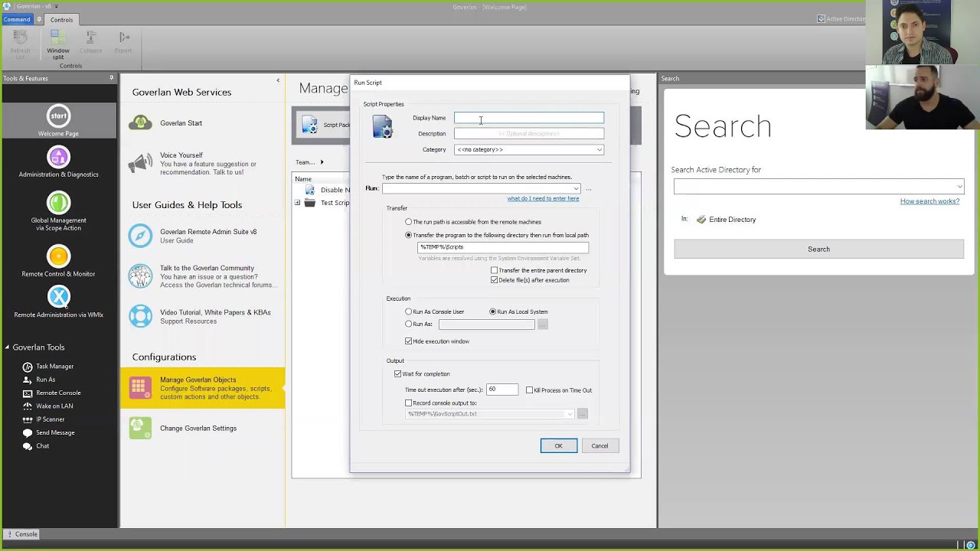The image size is (980, 551).
Task: Open 'what do I need to enter here' link
Action: (x=543, y=199)
